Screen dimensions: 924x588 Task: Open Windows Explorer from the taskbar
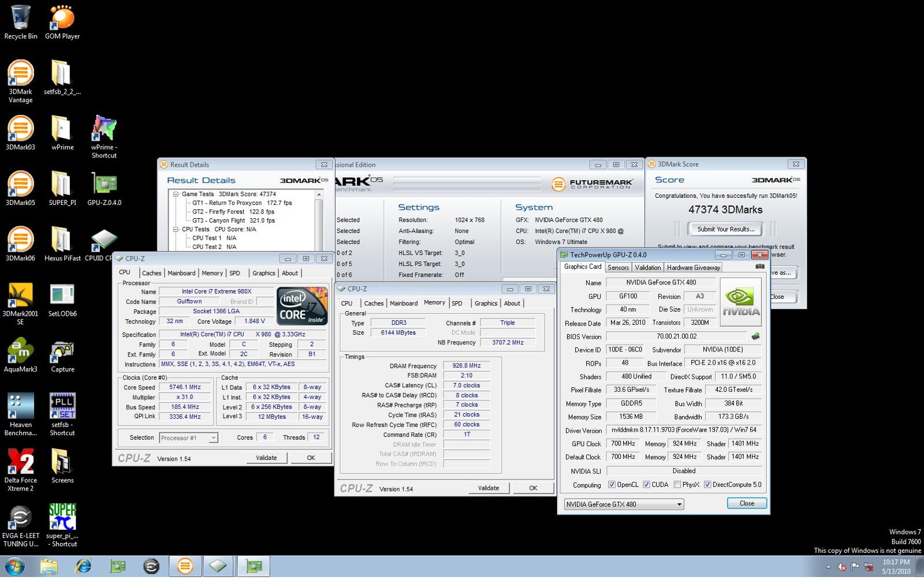[50, 567]
